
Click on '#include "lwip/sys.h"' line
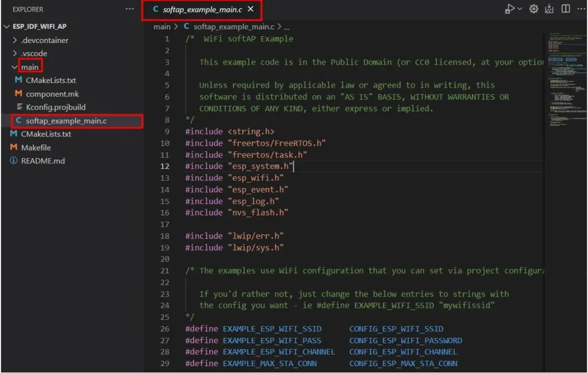(x=234, y=248)
